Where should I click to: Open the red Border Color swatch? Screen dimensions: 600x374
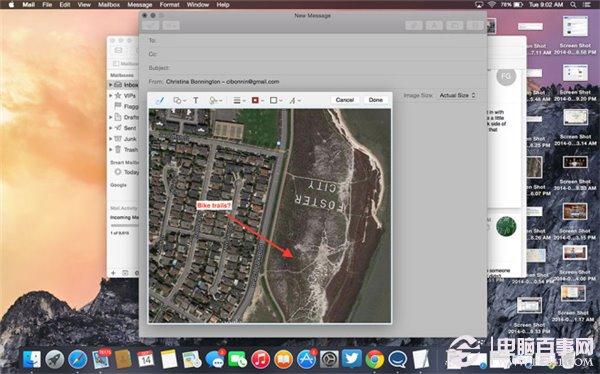click(257, 100)
